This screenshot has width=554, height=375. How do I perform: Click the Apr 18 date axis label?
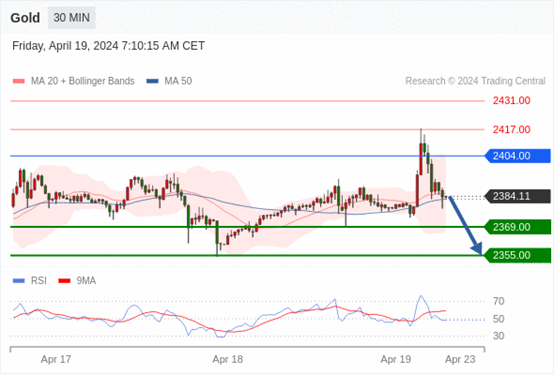228,359
